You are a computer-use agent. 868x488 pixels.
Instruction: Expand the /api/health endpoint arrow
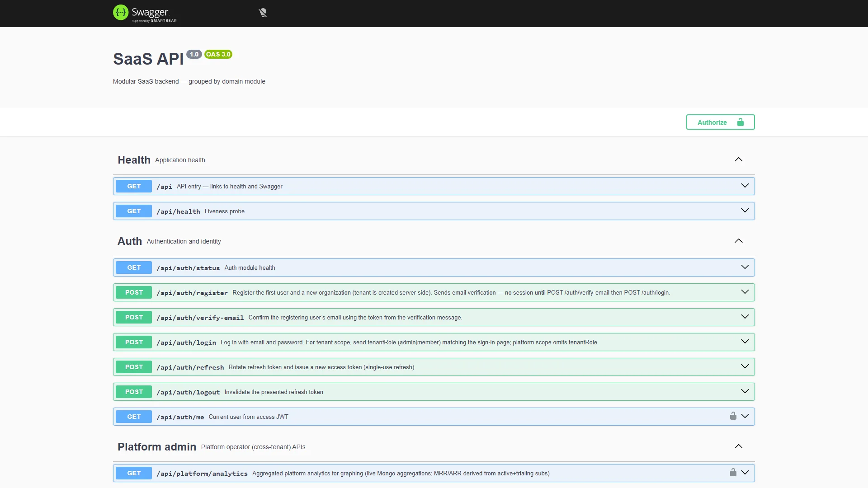745,211
